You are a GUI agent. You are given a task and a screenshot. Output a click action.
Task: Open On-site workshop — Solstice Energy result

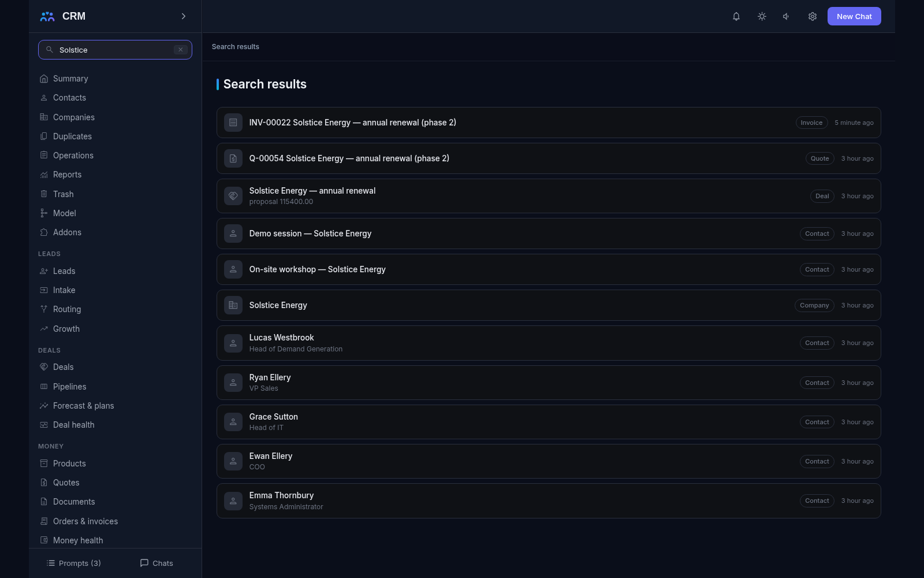pyautogui.click(x=549, y=269)
